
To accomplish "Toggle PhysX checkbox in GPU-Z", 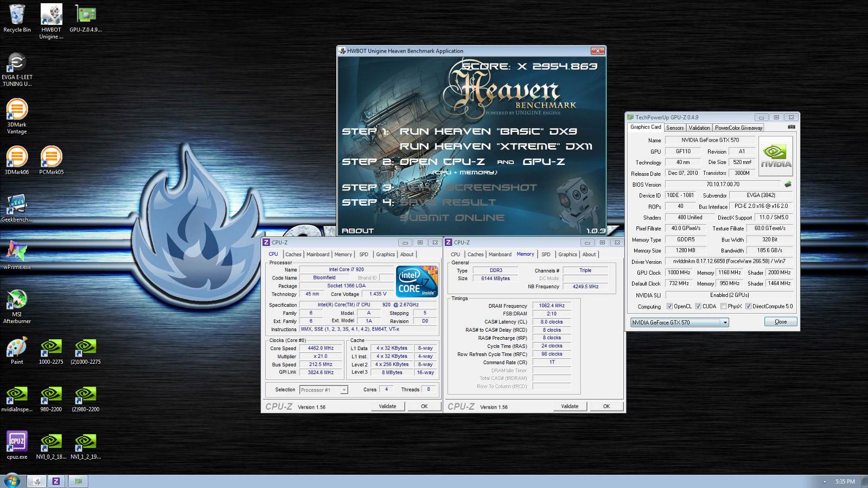I will click(723, 306).
